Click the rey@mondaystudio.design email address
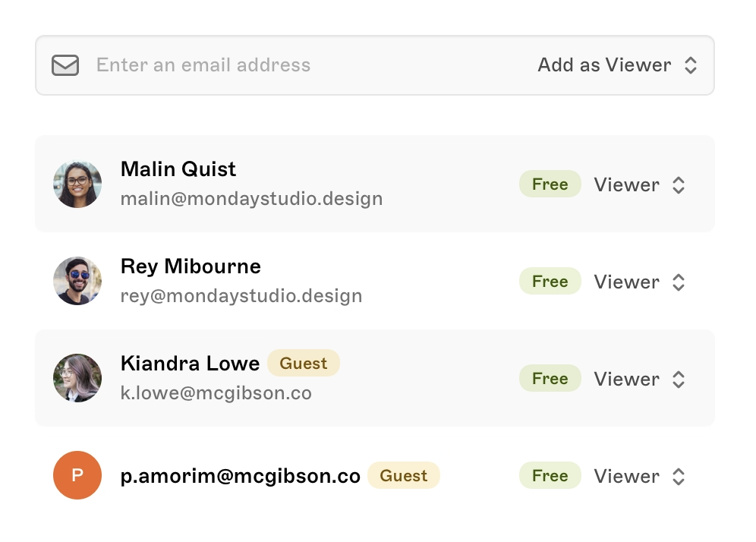The height and width of the screenshot is (542, 756). pyautogui.click(x=241, y=296)
